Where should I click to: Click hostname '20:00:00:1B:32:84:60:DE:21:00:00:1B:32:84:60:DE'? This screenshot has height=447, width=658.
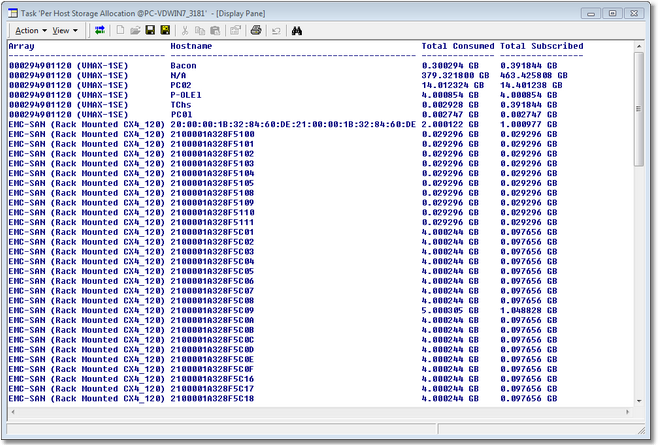(x=293, y=124)
